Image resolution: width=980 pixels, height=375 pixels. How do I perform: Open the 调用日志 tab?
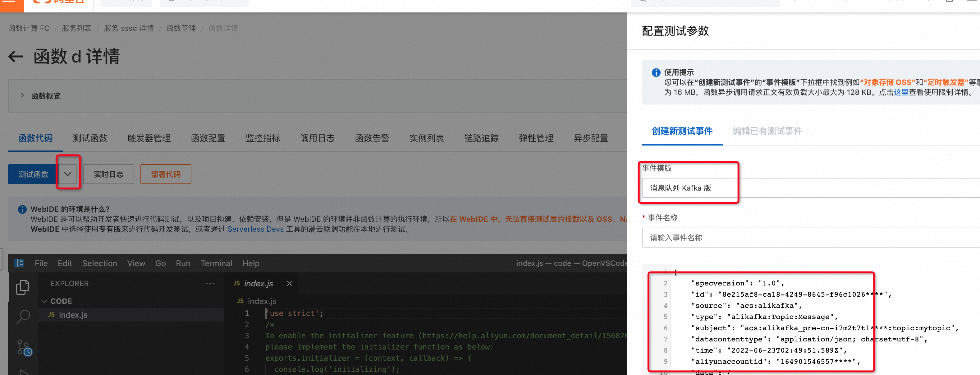coord(317,138)
